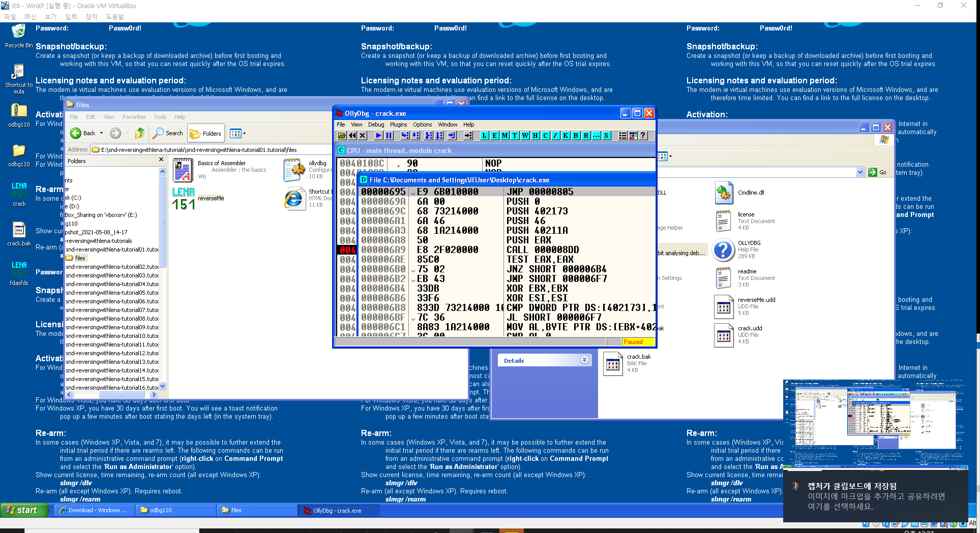Viewport: 980px width, 533px height.
Task: Click the Step over icon in OllyDbg toolbar
Action: [x=415, y=135]
